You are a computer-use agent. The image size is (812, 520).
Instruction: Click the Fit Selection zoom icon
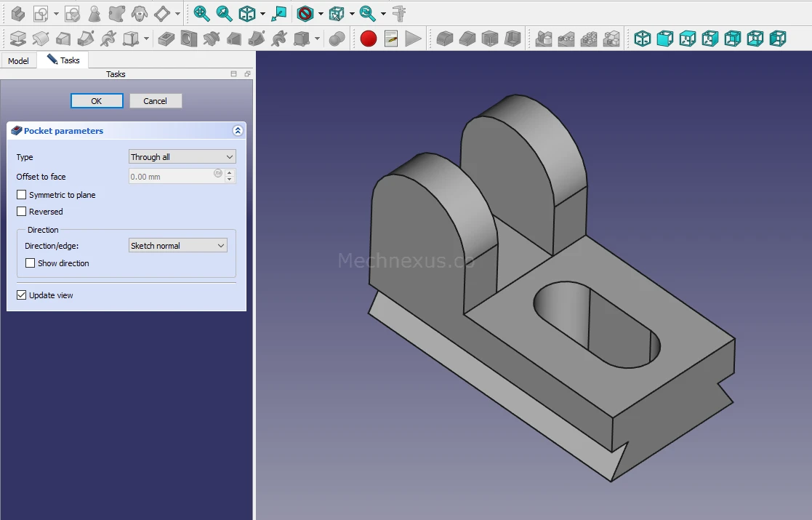[x=224, y=13]
